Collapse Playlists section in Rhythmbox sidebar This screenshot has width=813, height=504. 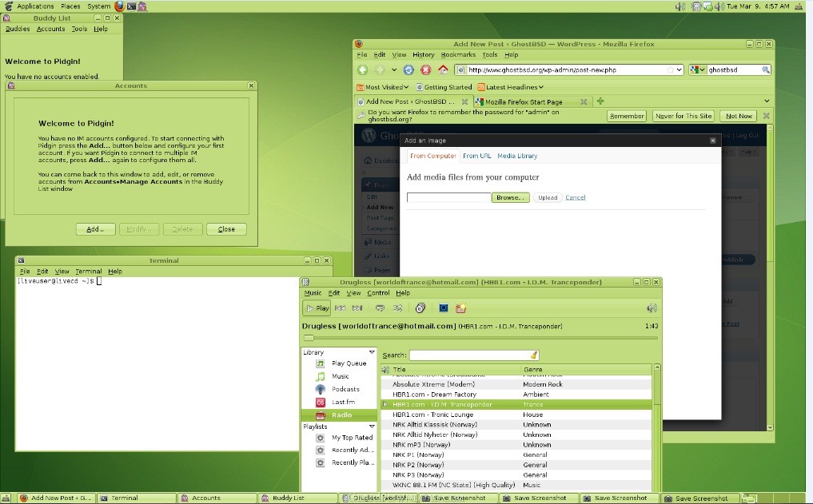[372, 427]
